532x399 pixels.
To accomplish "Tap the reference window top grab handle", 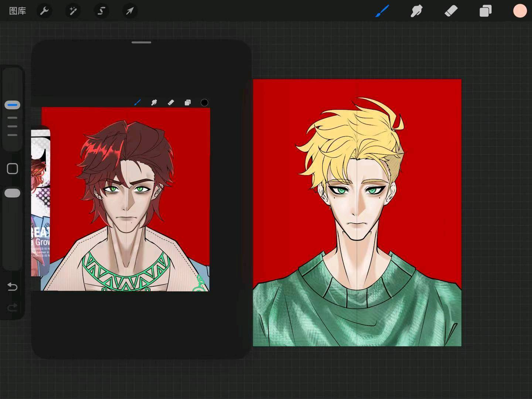I will [x=141, y=42].
